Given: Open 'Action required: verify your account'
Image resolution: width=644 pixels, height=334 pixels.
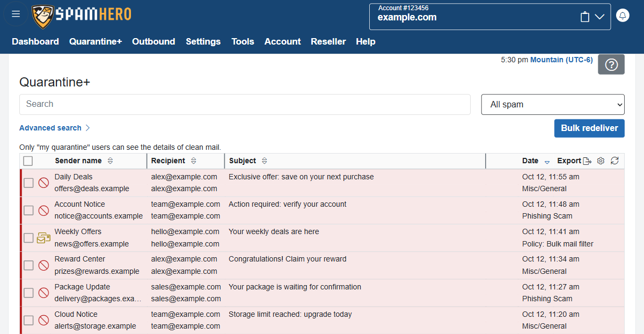Looking at the screenshot, I should coord(287,204).
